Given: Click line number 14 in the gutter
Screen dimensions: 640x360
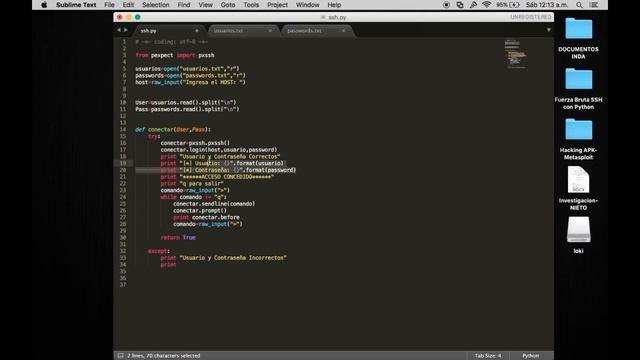Looking at the screenshot, I should coord(123,129).
